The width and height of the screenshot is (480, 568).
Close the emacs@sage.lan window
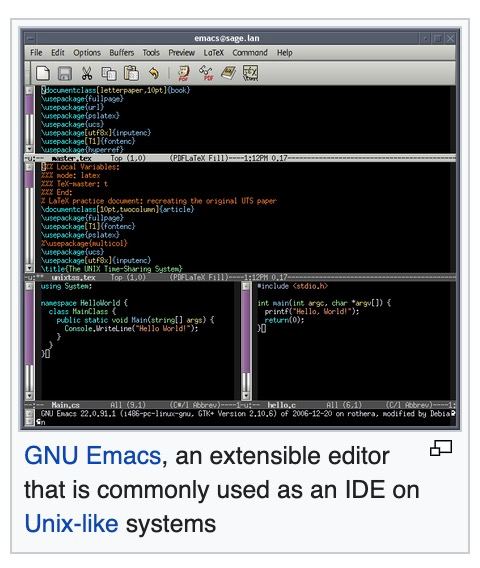pos(450,38)
